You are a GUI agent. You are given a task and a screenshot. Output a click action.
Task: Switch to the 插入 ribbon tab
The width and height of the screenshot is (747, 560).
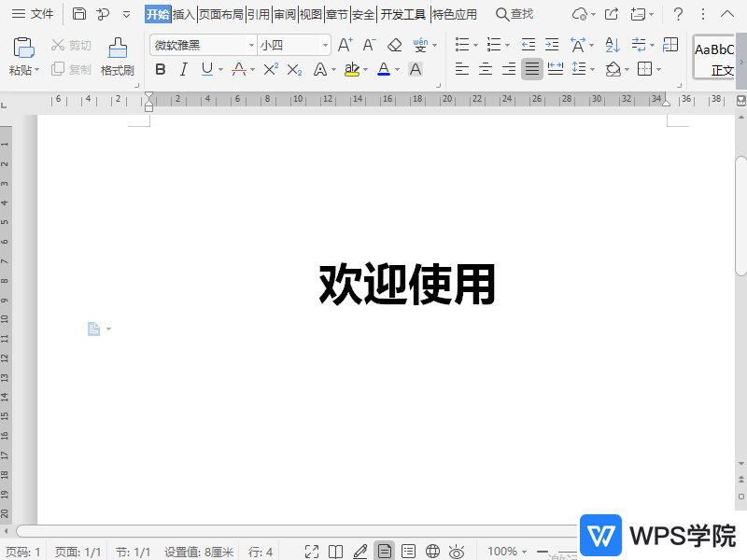pos(185,14)
